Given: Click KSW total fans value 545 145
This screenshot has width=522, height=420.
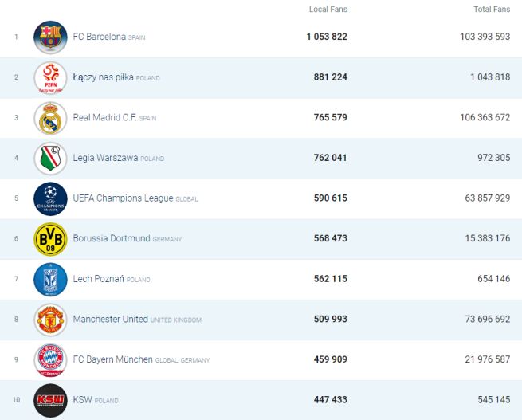Looking at the screenshot, I should pos(493,400).
